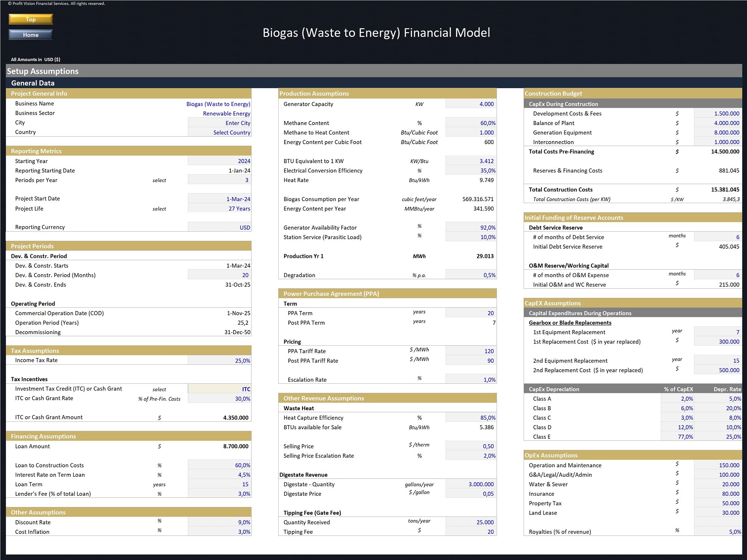Screen dimensions: 747x560
Task: Edit 2nd Equipment Replacement year 15
Action: pyautogui.click(x=718, y=361)
